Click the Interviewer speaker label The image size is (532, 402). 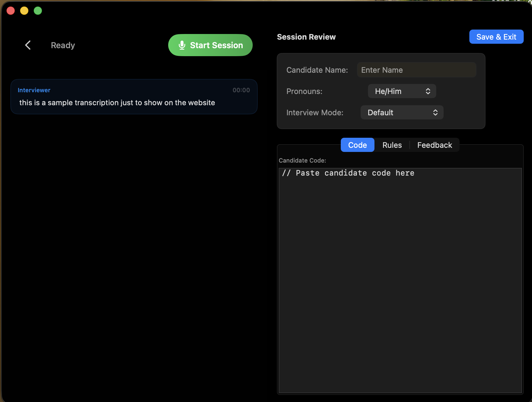[34, 90]
